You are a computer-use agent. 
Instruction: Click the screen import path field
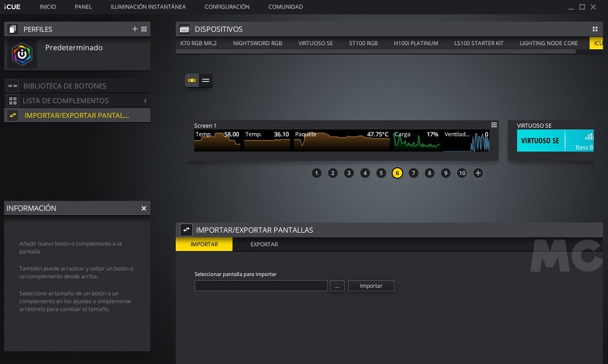[x=261, y=286]
